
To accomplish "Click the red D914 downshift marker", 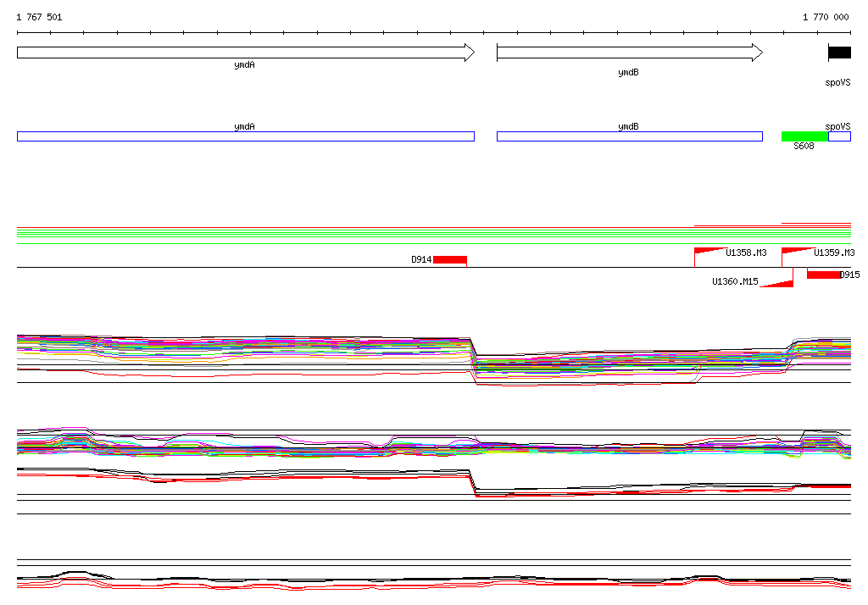I will click(x=450, y=259).
